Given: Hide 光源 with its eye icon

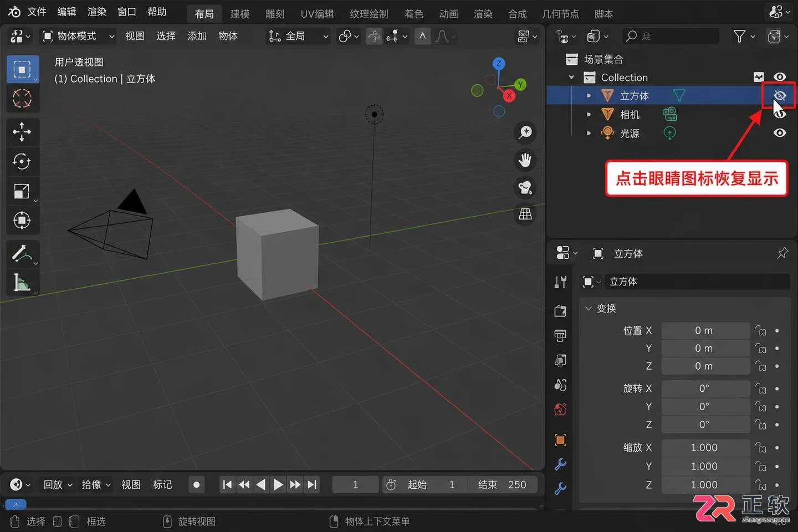Looking at the screenshot, I should point(780,133).
